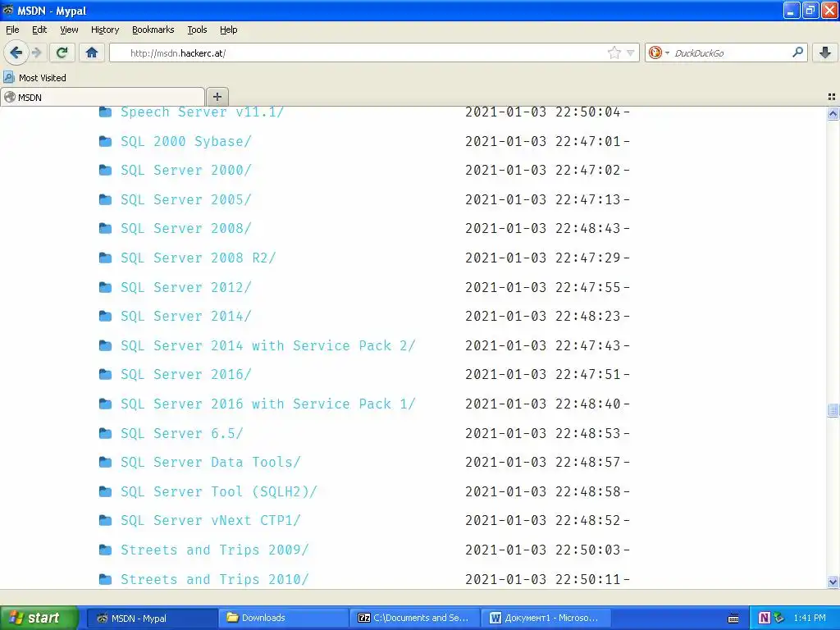Viewport: 840px width, 630px height.
Task: Click the folder icon beside SQL Server vNext CTP1
Action: coord(106,520)
